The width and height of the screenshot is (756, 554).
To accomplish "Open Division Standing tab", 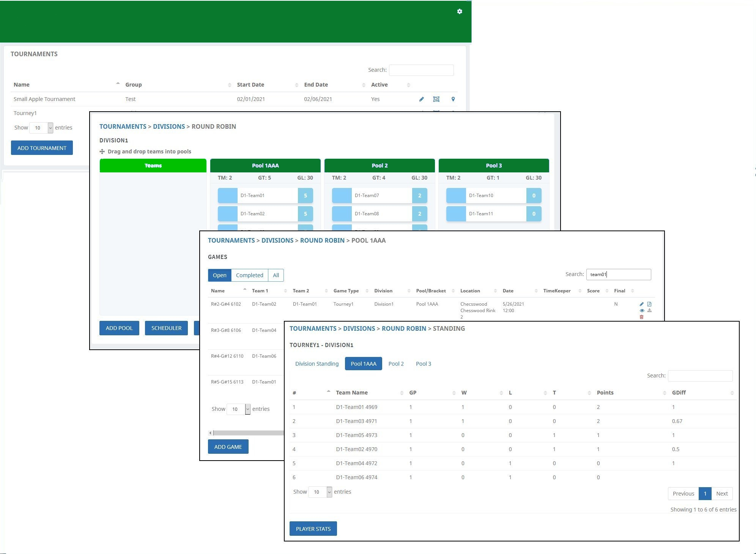I will 317,364.
